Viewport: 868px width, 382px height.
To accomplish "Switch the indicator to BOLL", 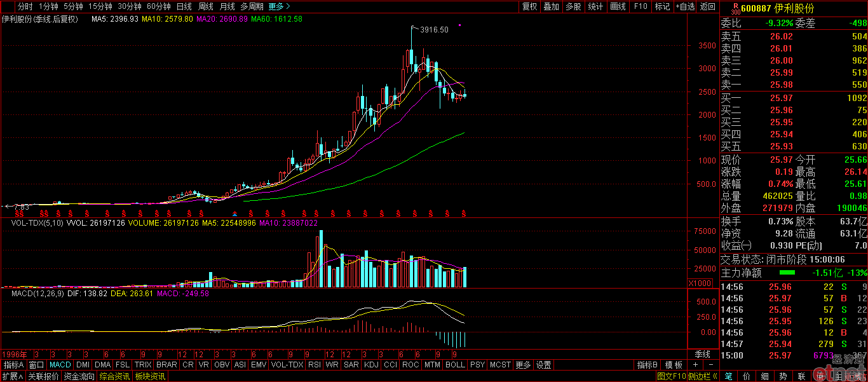I will [x=455, y=365].
